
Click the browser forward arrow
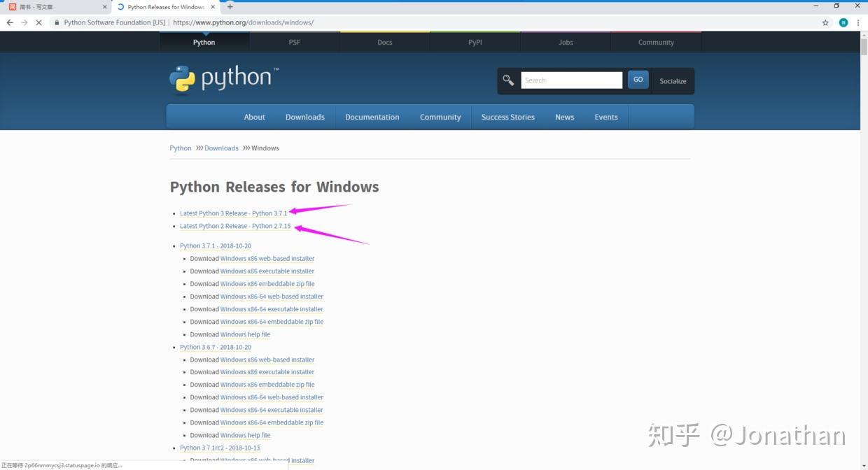coord(24,22)
